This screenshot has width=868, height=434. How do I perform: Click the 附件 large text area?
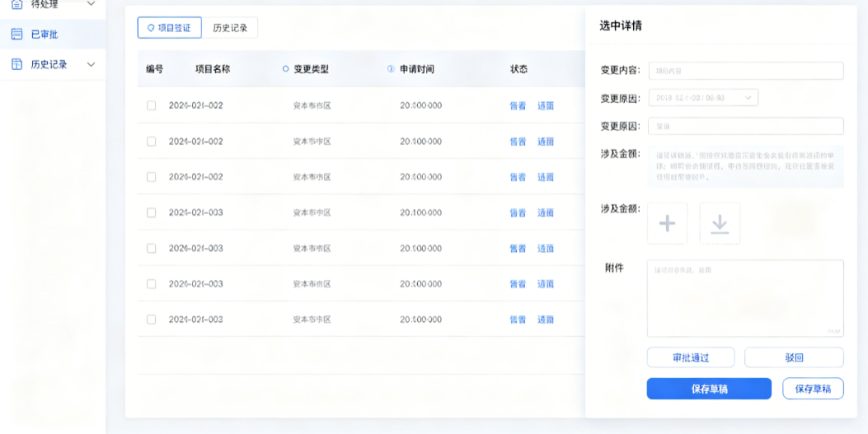click(x=745, y=299)
